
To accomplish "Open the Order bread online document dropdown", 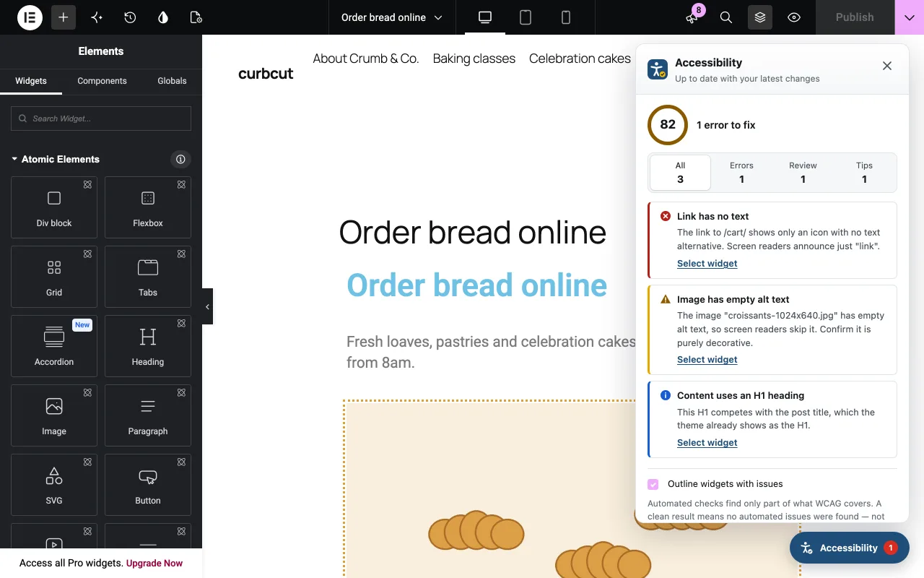I will (392, 17).
